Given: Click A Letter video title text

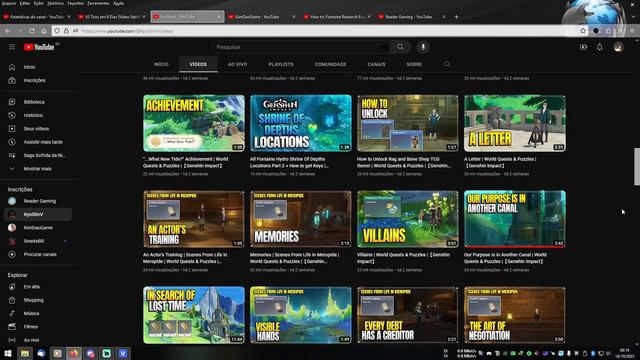Looking at the screenshot, I should pos(500,162).
